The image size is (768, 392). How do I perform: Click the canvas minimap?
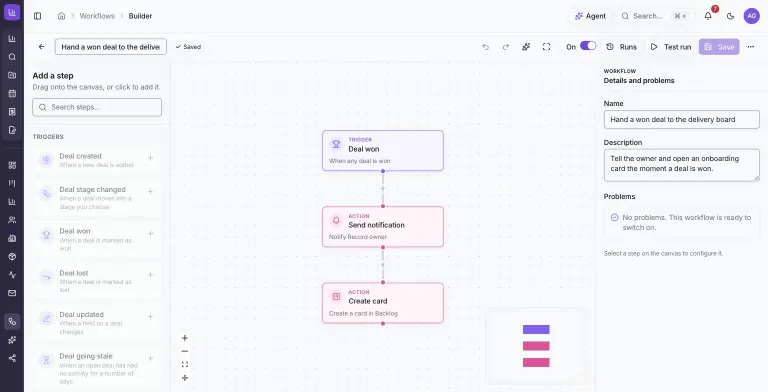click(x=536, y=345)
